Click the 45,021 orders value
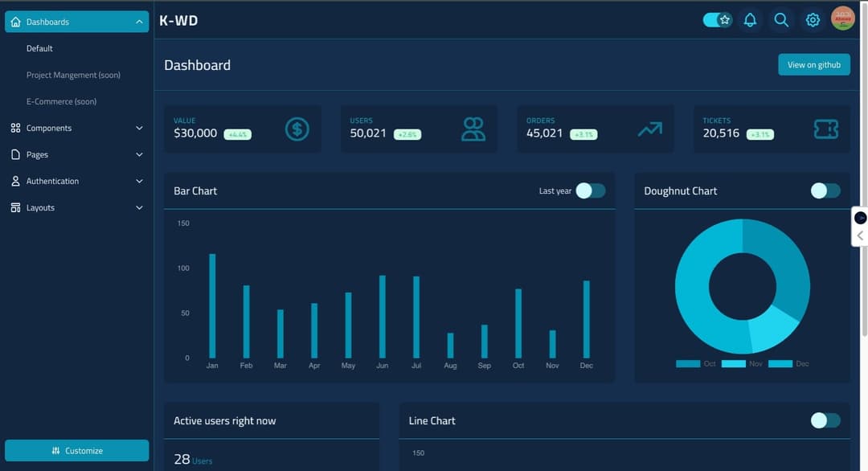This screenshot has height=471, width=868. click(544, 133)
